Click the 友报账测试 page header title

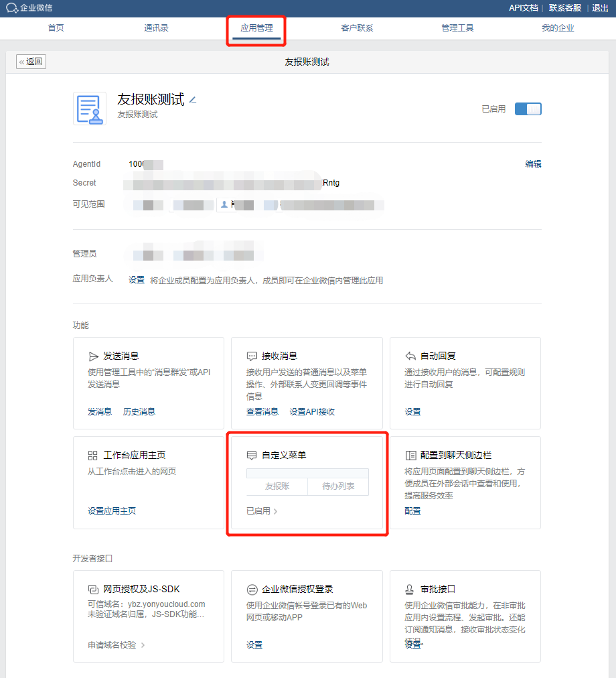pyautogui.click(x=307, y=62)
